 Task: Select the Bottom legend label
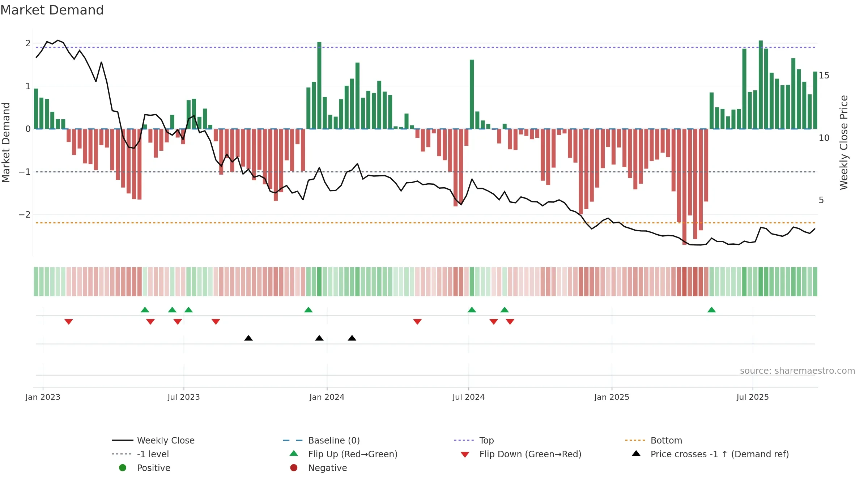[x=666, y=440]
